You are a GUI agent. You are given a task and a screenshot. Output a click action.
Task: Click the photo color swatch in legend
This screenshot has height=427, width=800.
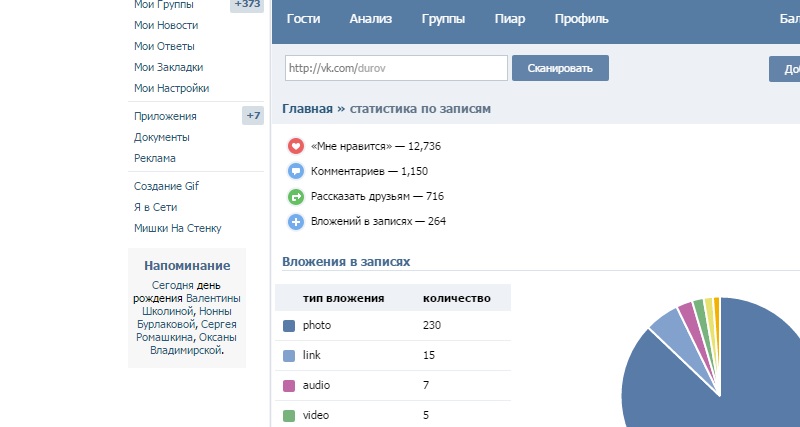[289, 325]
